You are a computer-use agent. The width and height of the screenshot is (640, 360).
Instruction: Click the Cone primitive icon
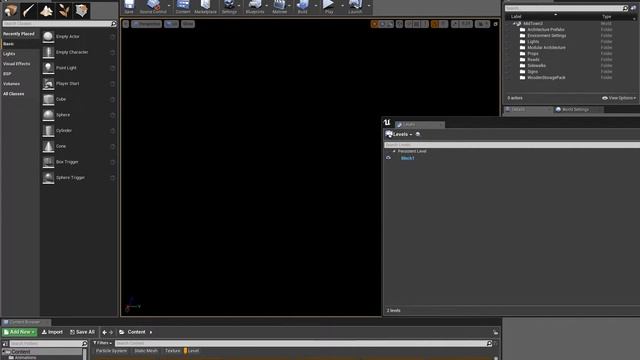tap(48, 146)
